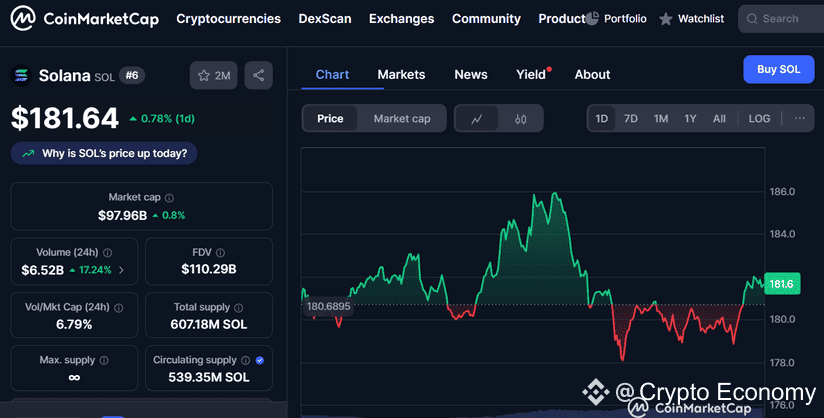Viewport: 824px width, 418px height.
Task: Open the Cryptocurrencies menu
Action: pos(229,19)
